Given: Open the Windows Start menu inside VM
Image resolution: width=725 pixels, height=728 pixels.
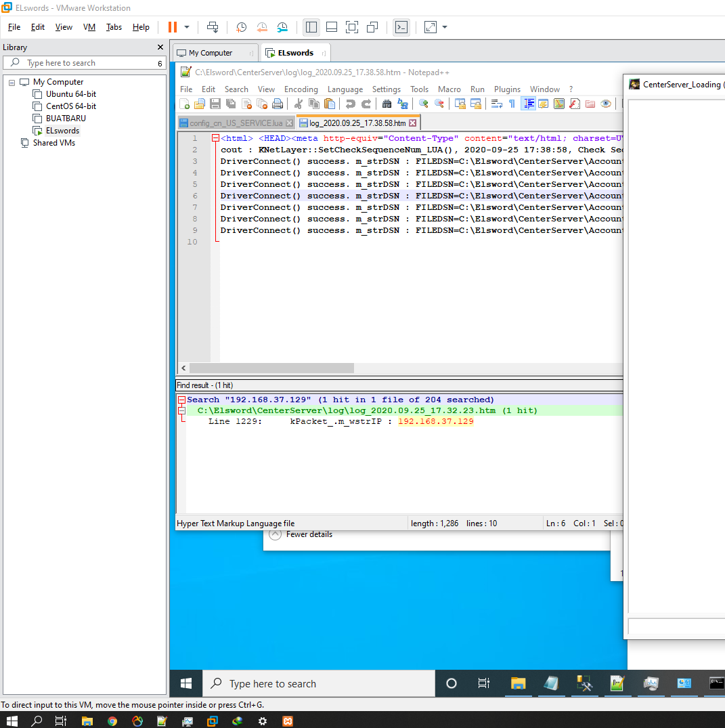Looking at the screenshot, I should click(186, 683).
